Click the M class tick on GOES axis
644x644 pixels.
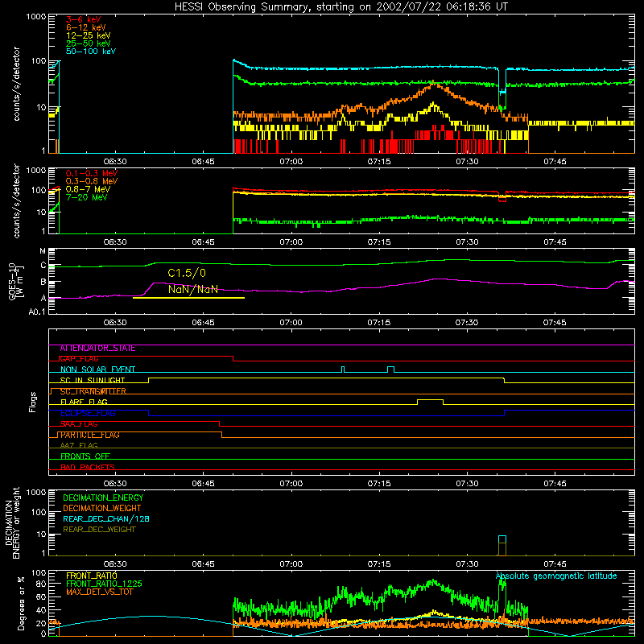(x=43, y=251)
